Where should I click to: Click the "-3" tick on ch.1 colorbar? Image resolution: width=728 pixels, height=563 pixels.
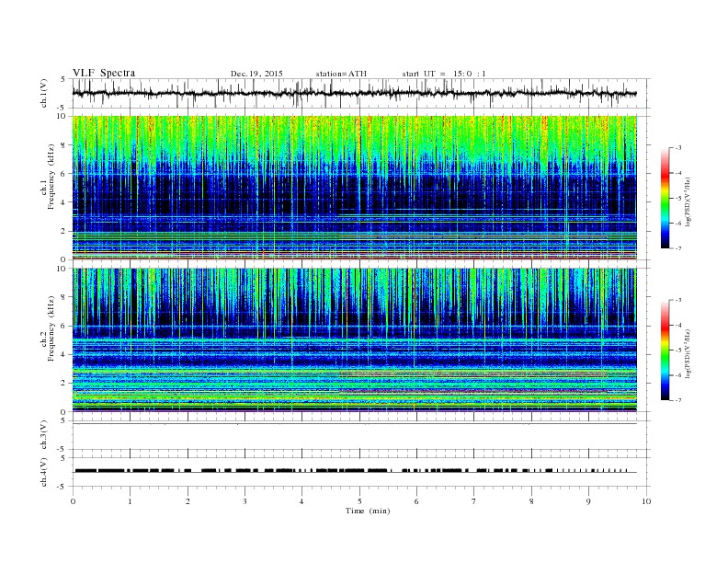click(677, 148)
